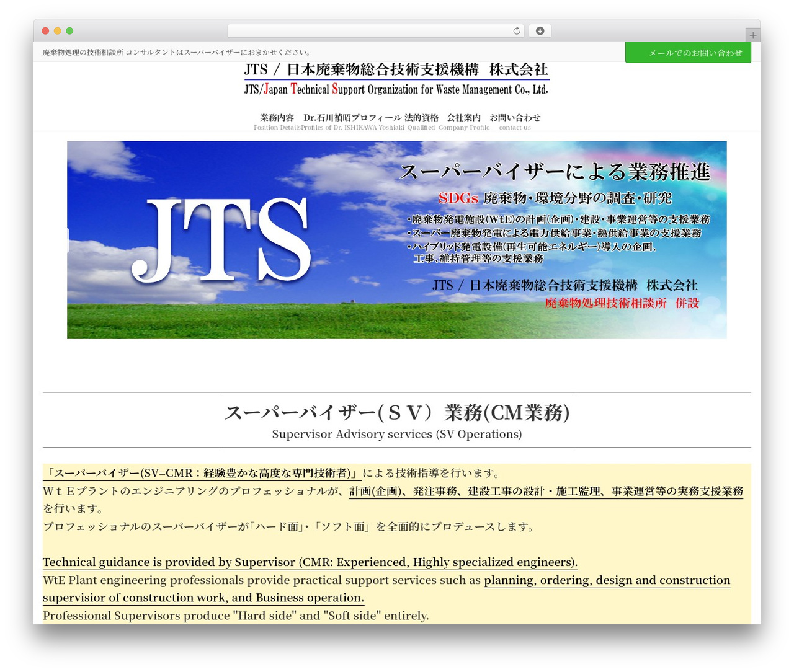Go to the 会社案内 menu item
Screen dimensions: 794x672
point(464,122)
